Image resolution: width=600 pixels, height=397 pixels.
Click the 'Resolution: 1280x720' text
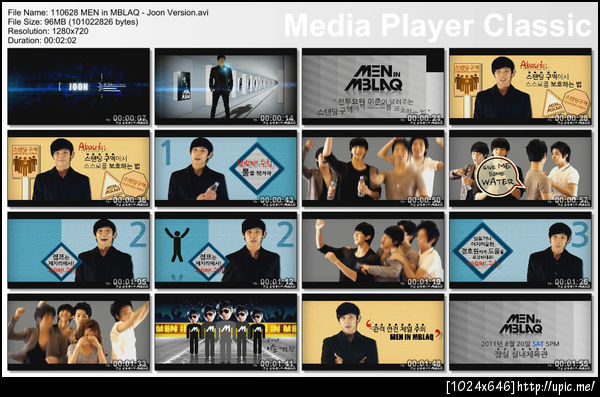tap(48, 31)
